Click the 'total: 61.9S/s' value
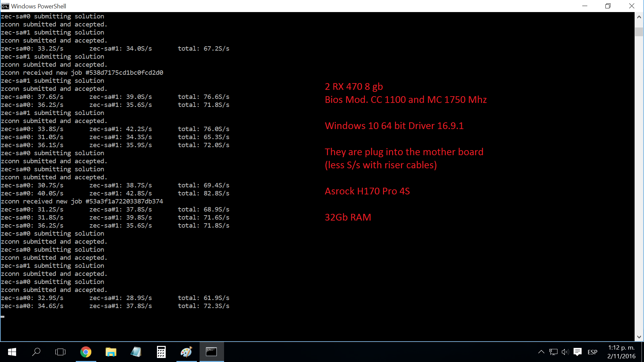The image size is (644, 362). coord(204,298)
